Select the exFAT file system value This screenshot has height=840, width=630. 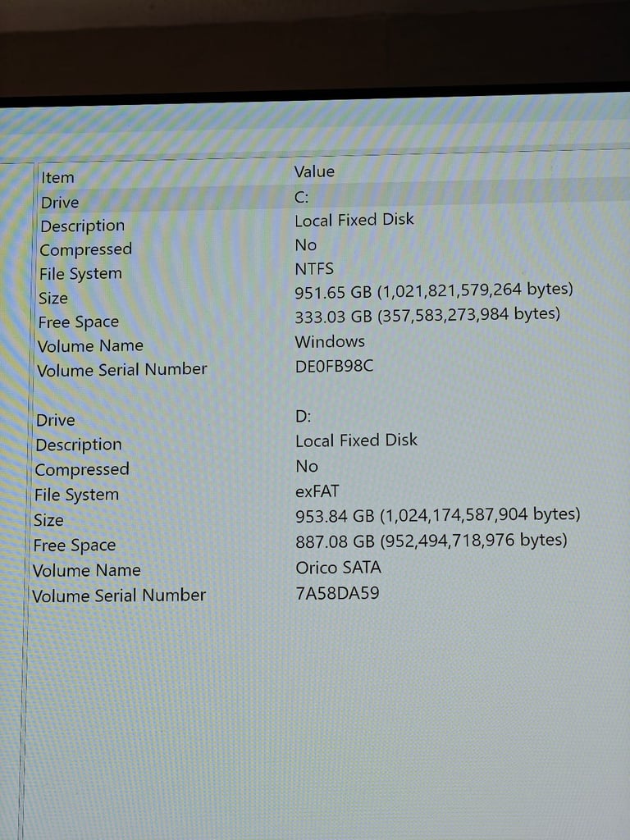click(317, 491)
